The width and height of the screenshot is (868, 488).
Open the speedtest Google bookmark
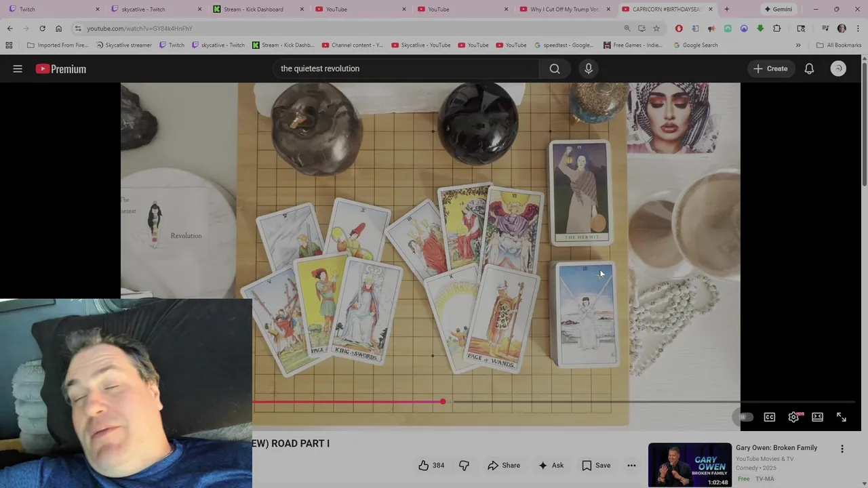pos(564,45)
